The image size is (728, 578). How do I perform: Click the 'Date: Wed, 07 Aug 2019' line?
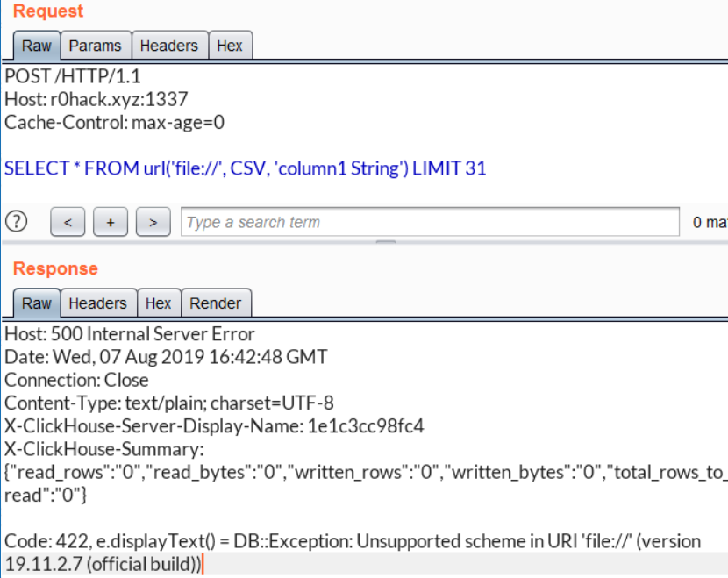[166, 357]
